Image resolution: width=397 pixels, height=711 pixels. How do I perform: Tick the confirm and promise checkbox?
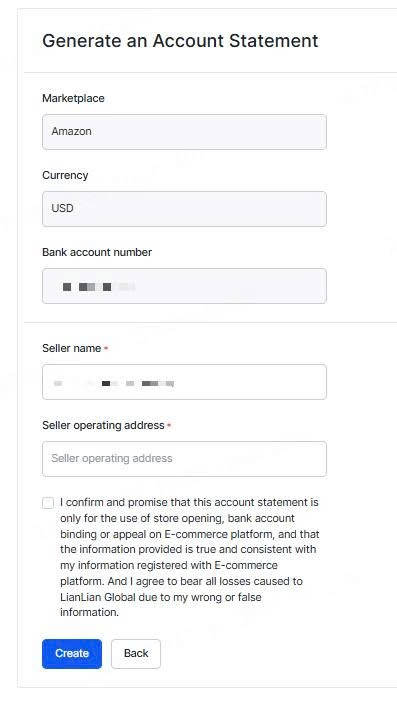[48, 503]
